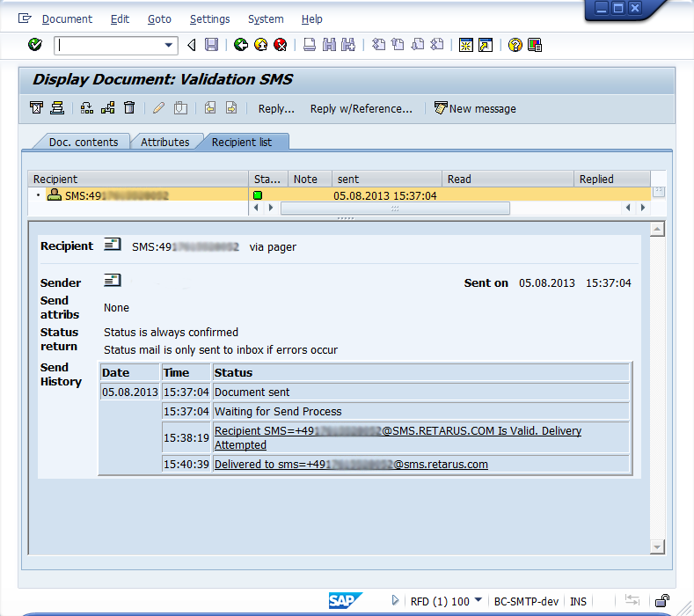Switch to the Doc. contents tab

[83, 142]
